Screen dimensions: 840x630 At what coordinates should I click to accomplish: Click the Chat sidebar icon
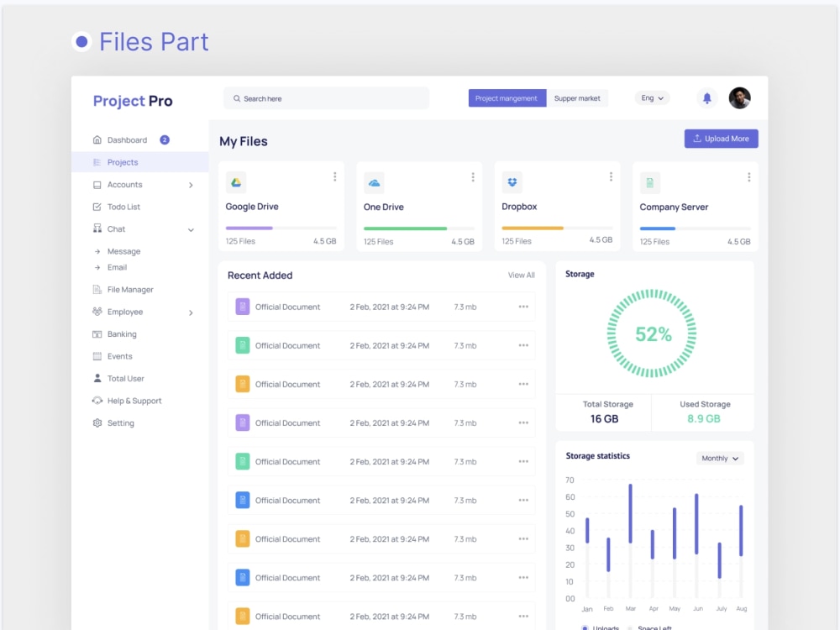click(x=97, y=228)
